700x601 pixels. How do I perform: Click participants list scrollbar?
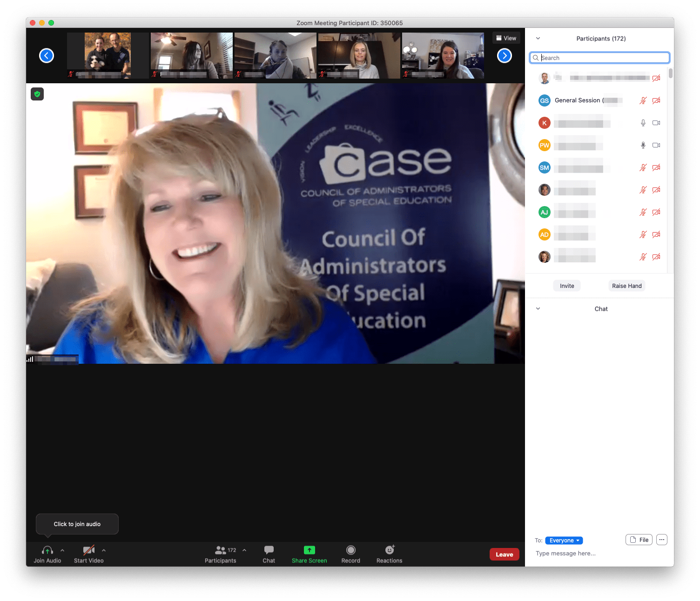click(671, 73)
